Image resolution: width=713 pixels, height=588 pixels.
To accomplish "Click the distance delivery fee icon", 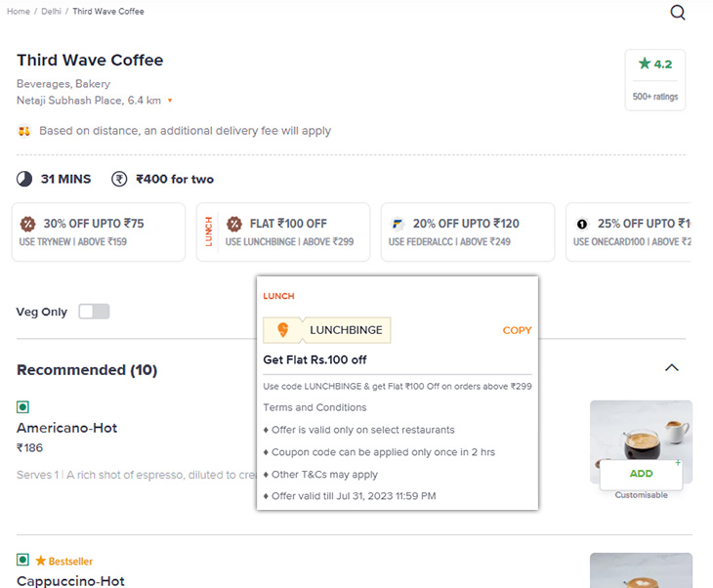I will click(x=24, y=131).
